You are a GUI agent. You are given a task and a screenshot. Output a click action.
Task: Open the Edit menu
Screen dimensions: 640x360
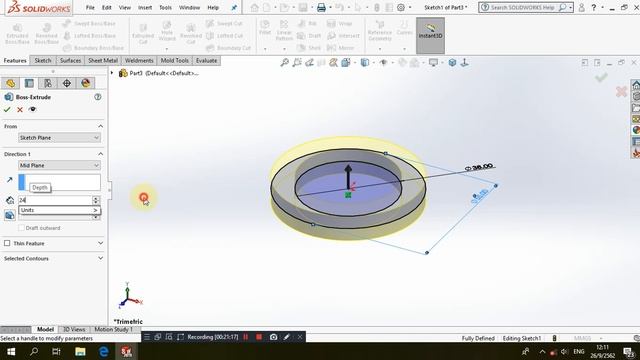pos(107,7)
